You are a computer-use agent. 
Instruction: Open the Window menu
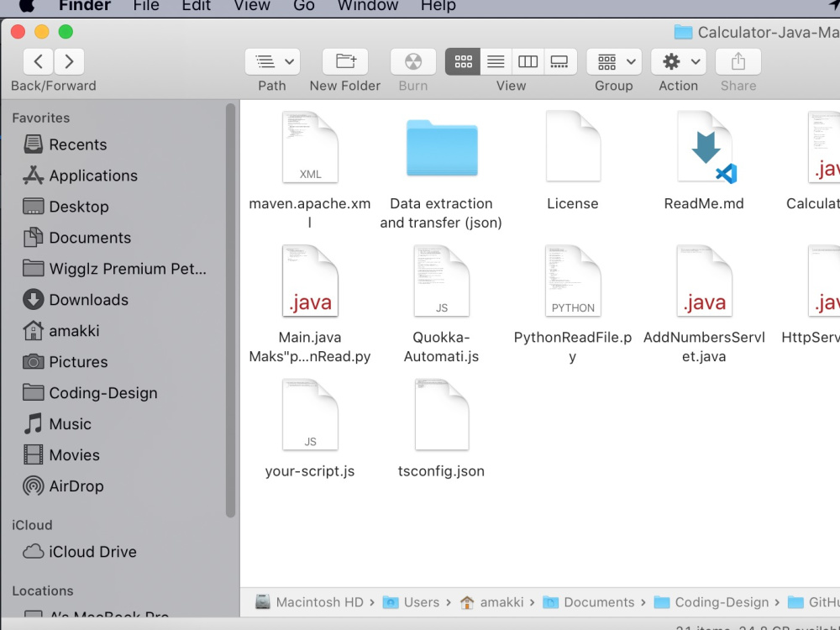tap(368, 5)
